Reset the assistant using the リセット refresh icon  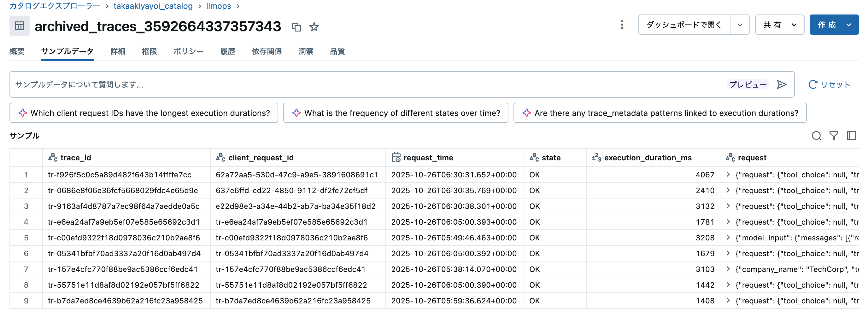(813, 84)
